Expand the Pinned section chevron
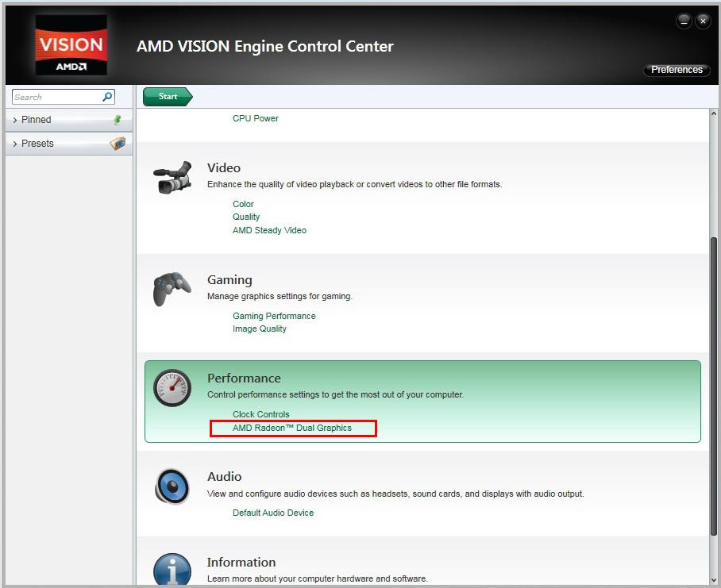 (15, 120)
